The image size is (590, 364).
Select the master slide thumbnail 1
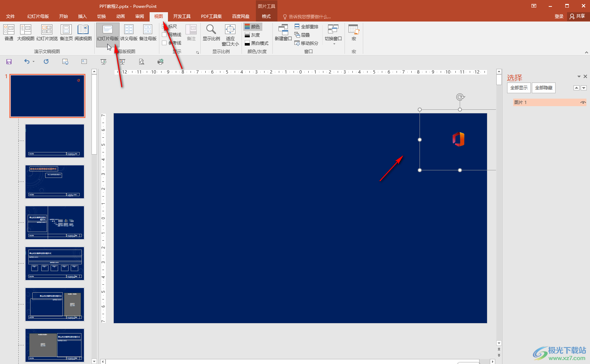click(x=47, y=96)
